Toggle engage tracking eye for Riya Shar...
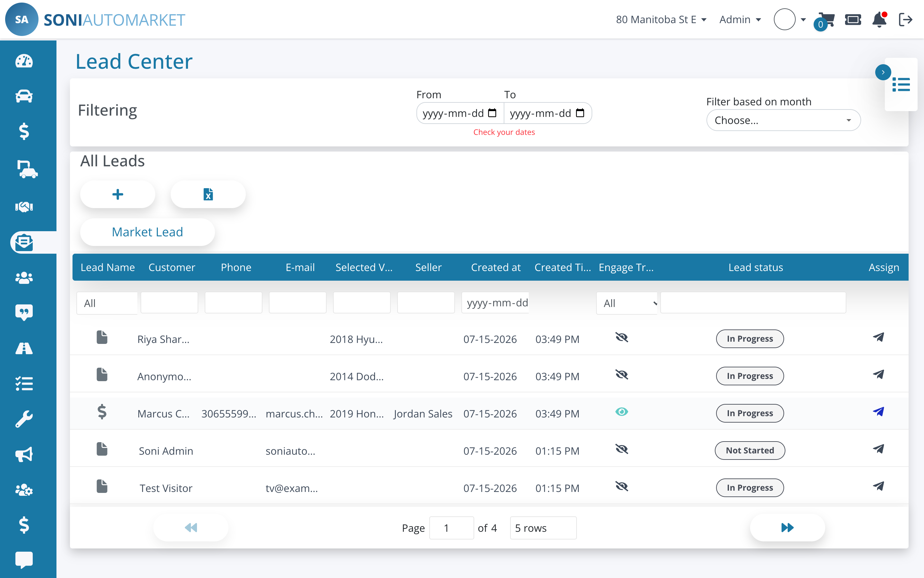924x578 pixels. pos(621,337)
